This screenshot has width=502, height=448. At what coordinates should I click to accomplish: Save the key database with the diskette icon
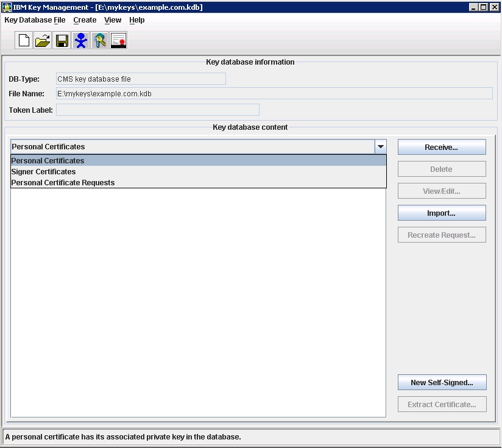pyautogui.click(x=61, y=40)
